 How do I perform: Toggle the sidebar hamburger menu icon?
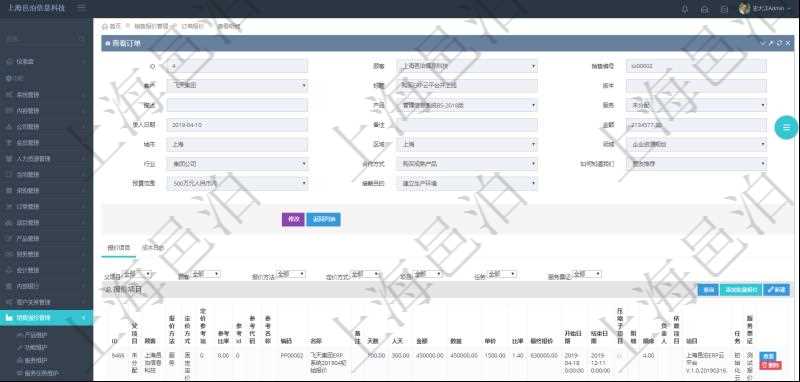click(x=82, y=8)
